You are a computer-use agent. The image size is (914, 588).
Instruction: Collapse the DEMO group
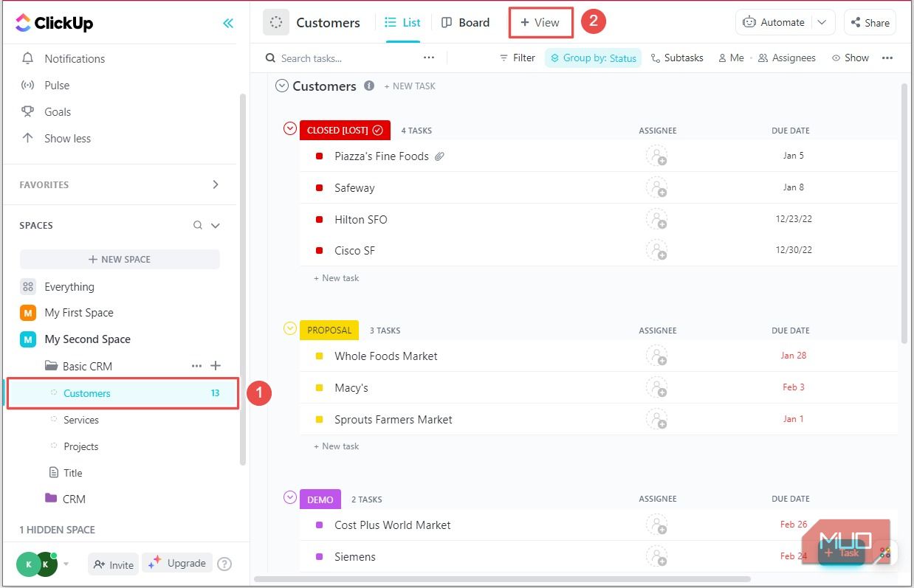[290, 497]
